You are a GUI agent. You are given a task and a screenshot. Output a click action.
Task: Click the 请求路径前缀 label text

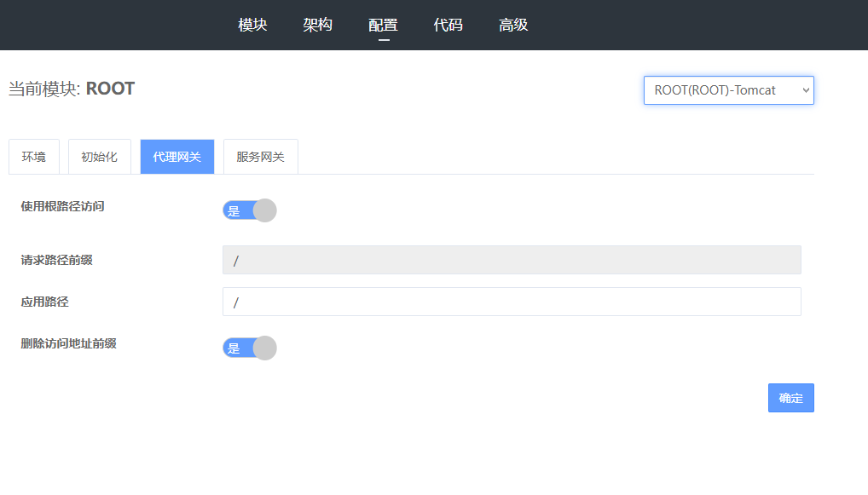[x=56, y=260]
